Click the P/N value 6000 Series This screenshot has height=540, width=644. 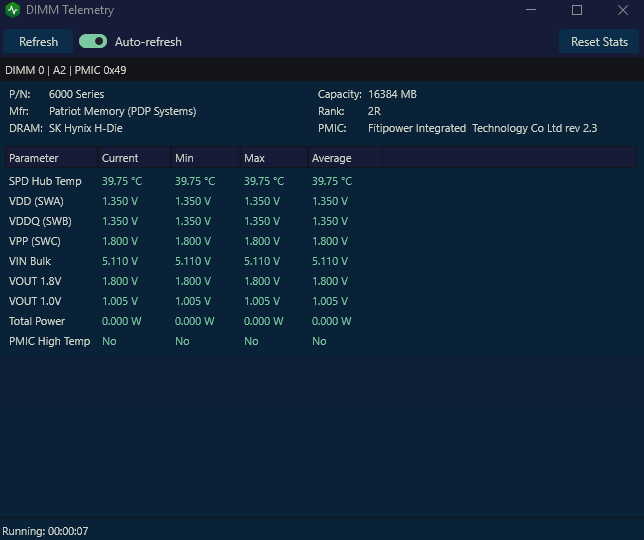76,94
